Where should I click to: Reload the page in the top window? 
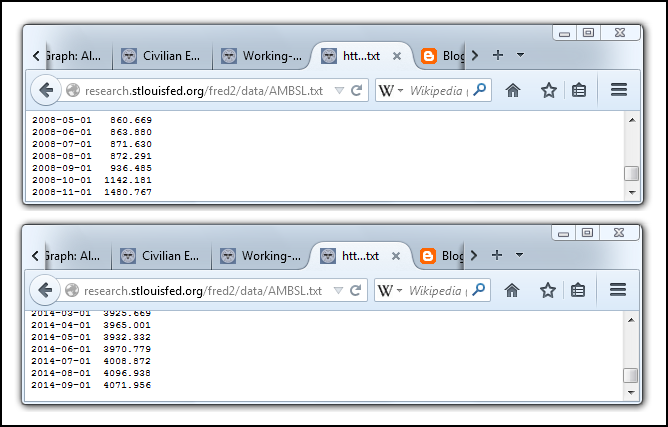click(356, 90)
